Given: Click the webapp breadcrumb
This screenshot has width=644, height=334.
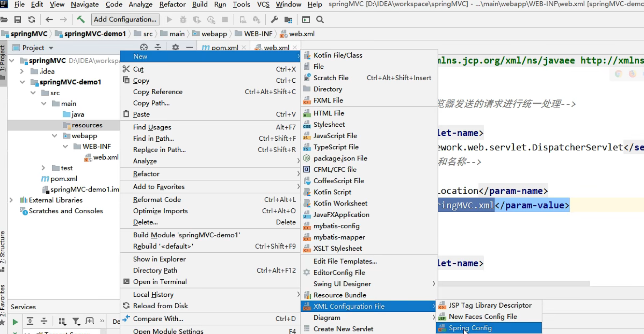Looking at the screenshot, I should (210, 34).
